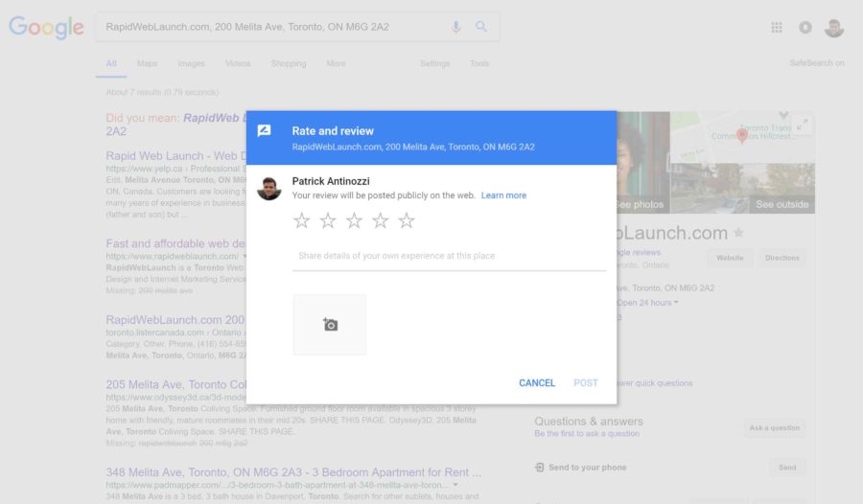Open the Google apps grid
Image resolution: width=863 pixels, height=504 pixels.
click(x=777, y=28)
